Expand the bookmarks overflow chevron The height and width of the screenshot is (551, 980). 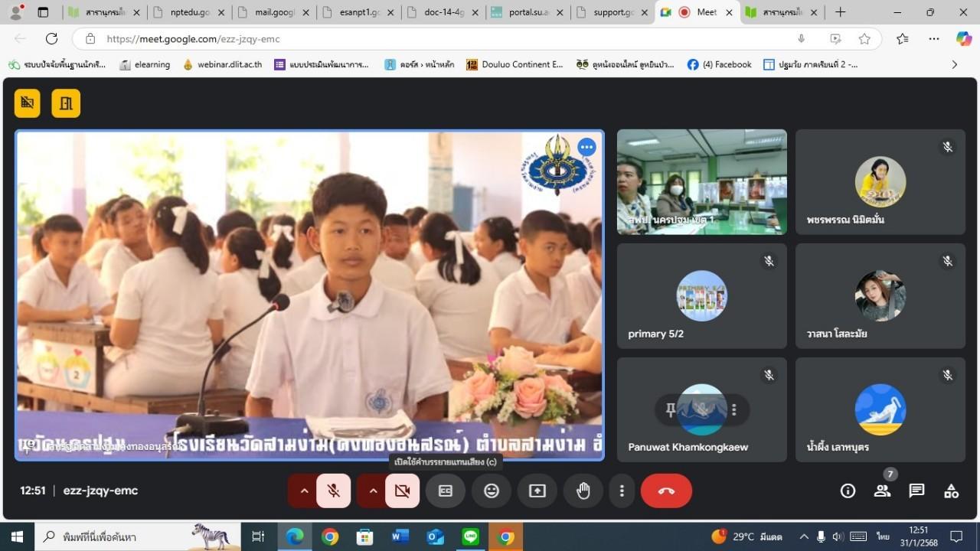click(954, 64)
